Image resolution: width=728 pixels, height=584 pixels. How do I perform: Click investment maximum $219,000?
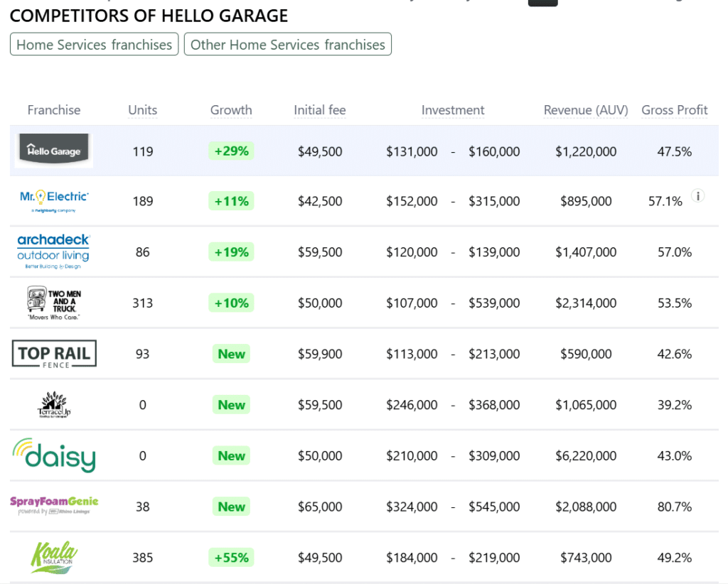pos(494,557)
